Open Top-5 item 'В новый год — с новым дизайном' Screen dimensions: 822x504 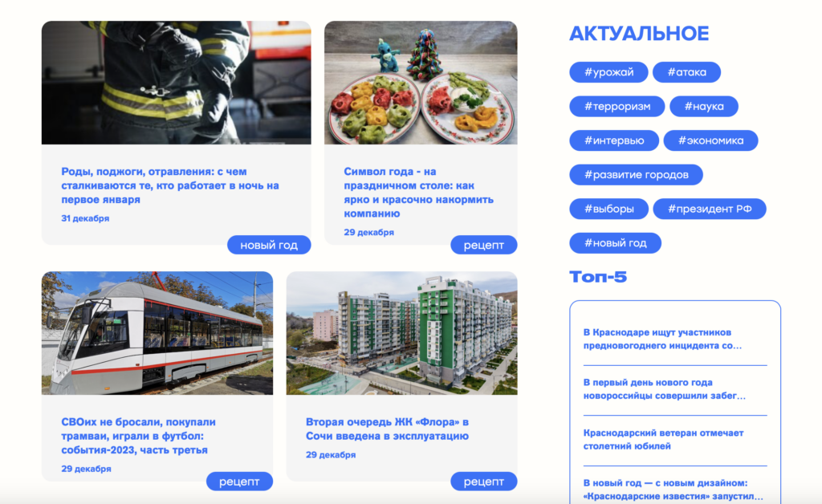673,490
